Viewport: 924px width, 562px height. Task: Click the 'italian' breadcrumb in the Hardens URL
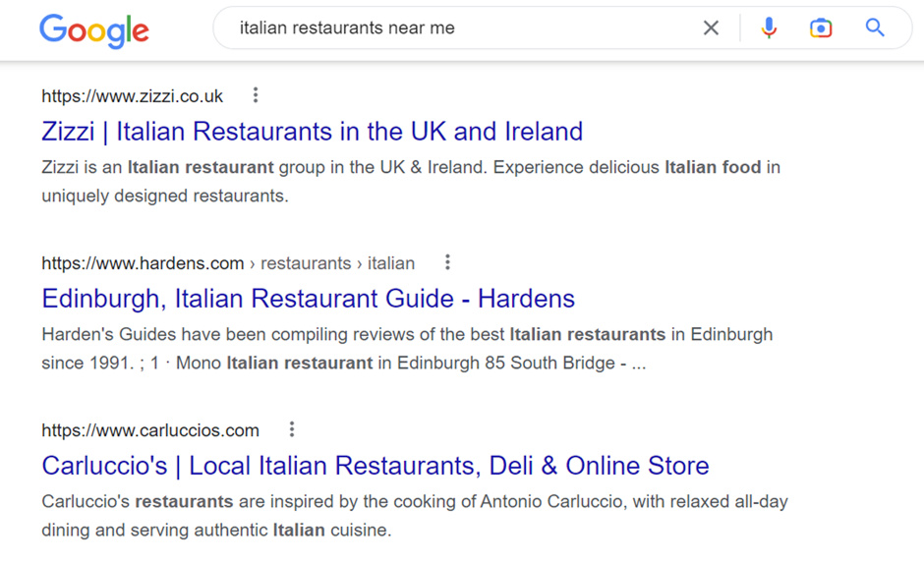coord(391,263)
